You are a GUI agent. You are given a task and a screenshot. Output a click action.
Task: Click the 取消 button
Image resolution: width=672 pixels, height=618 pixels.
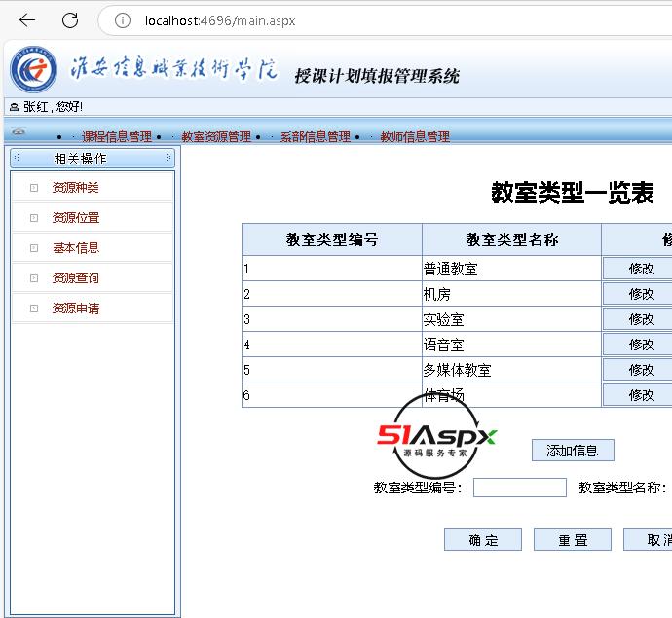pyautogui.click(x=648, y=539)
